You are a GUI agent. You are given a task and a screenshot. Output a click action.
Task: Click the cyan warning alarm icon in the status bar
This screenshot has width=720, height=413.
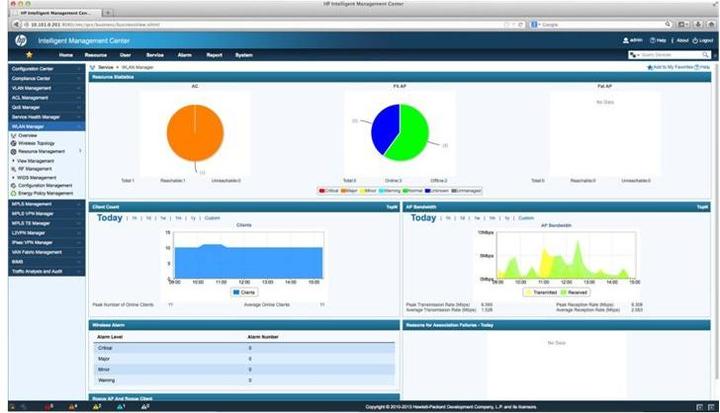(x=121, y=407)
